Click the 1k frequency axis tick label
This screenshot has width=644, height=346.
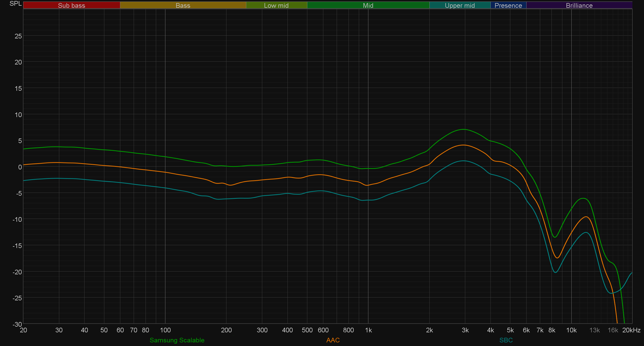pyautogui.click(x=368, y=330)
